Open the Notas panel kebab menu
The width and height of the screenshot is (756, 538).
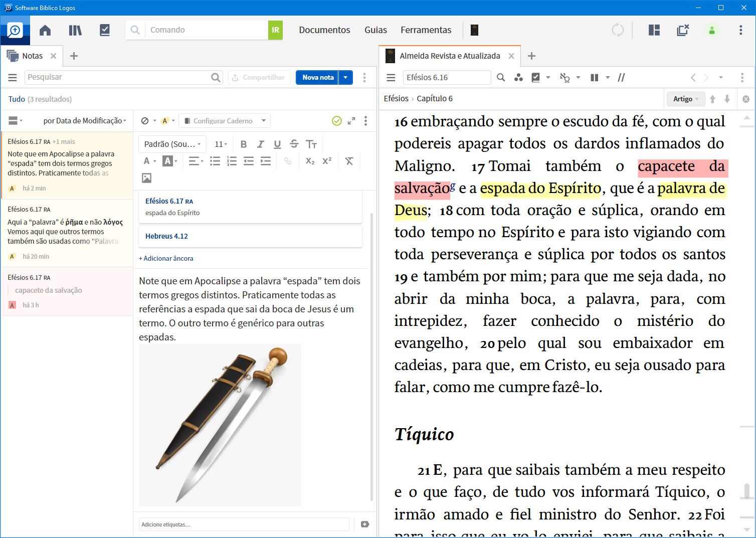pyautogui.click(x=364, y=77)
